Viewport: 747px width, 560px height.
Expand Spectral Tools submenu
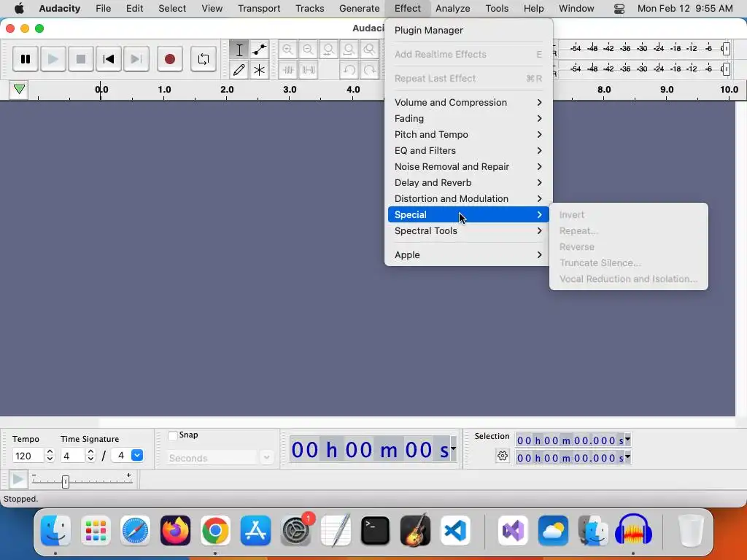coord(468,230)
